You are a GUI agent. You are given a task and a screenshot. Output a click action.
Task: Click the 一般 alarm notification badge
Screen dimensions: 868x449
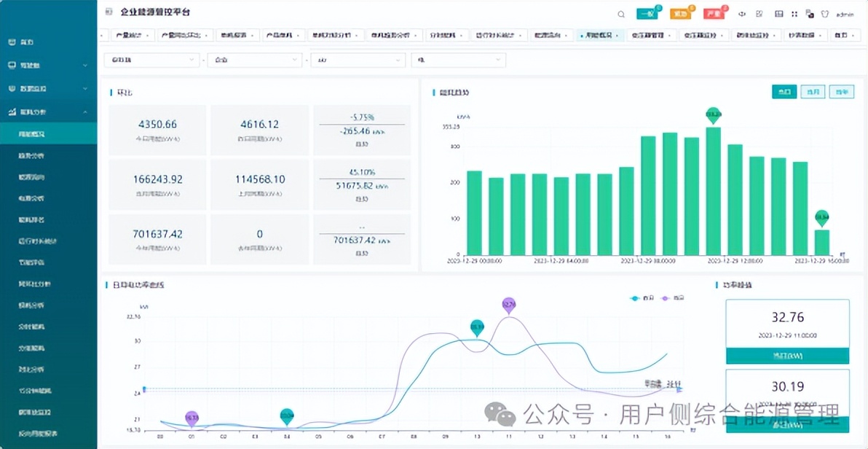coord(647,13)
